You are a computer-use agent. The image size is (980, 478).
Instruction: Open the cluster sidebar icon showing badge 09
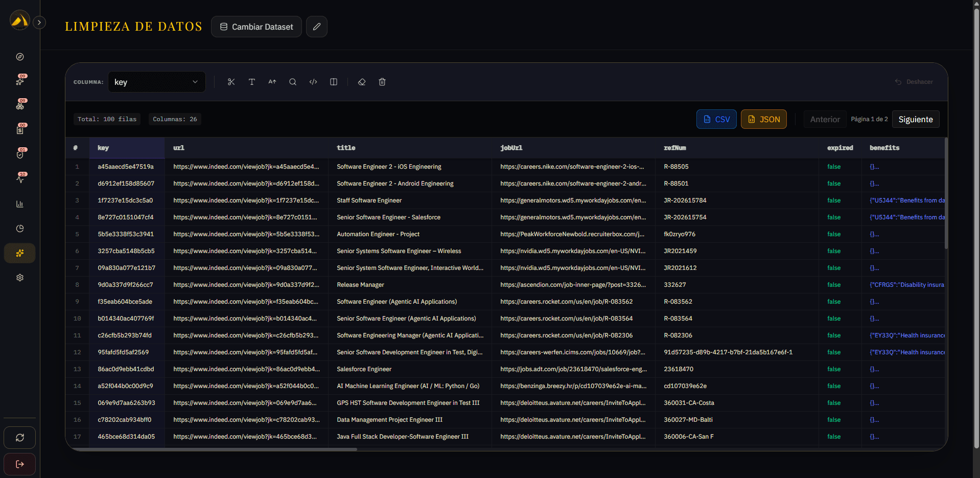click(x=20, y=105)
